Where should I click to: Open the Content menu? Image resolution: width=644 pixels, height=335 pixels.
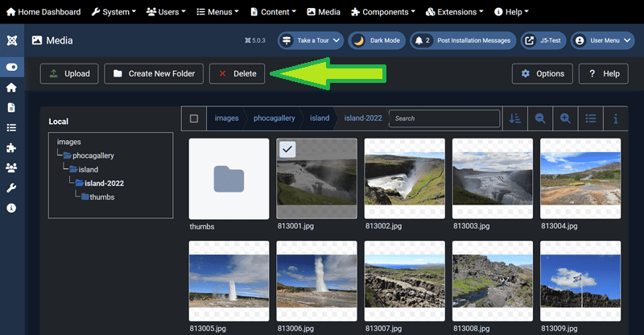(x=274, y=12)
